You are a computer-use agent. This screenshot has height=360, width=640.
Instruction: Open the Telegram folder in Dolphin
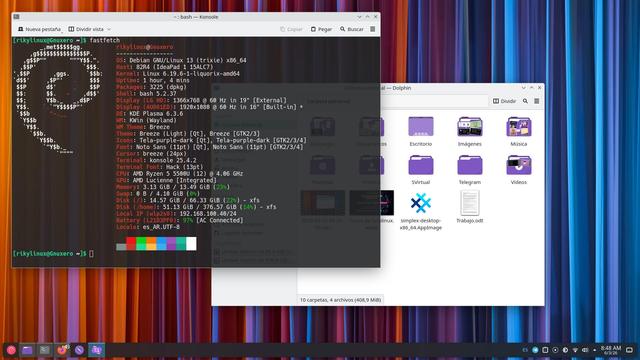(x=470, y=169)
